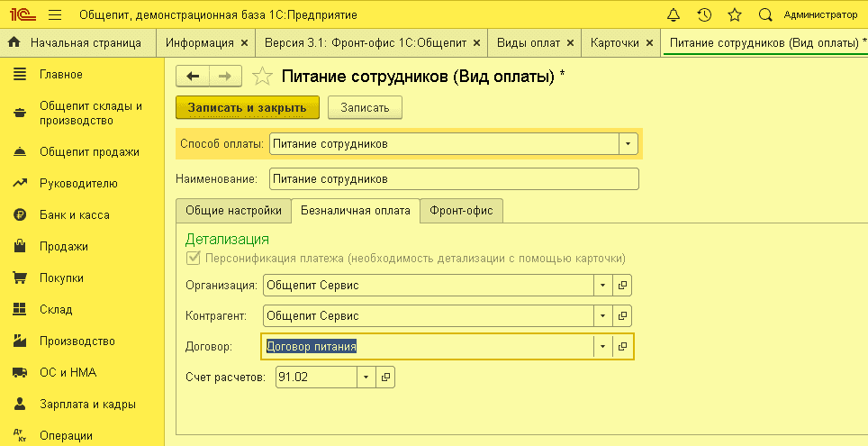
Task: Click into the Наименование input field
Action: (x=454, y=179)
